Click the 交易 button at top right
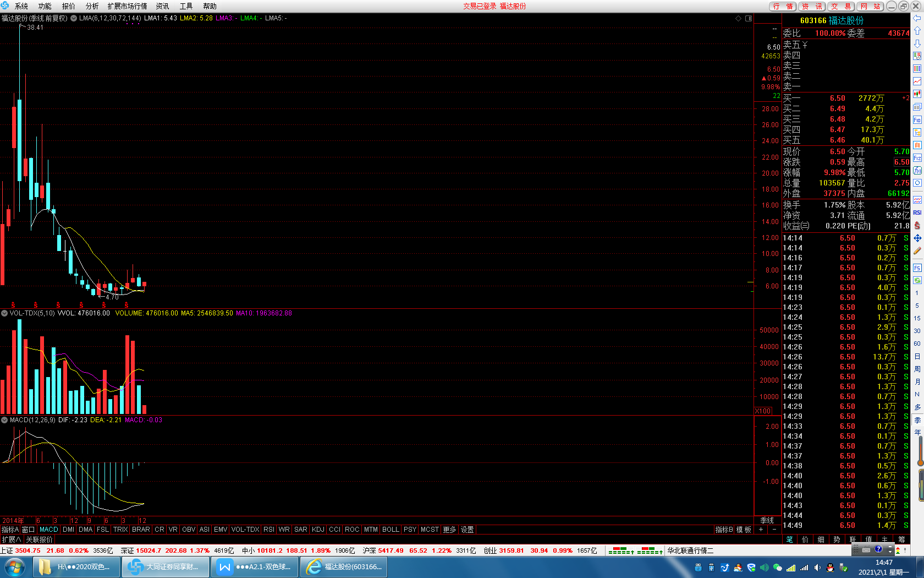This screenshot has width=924, height=578. point(841,6)
